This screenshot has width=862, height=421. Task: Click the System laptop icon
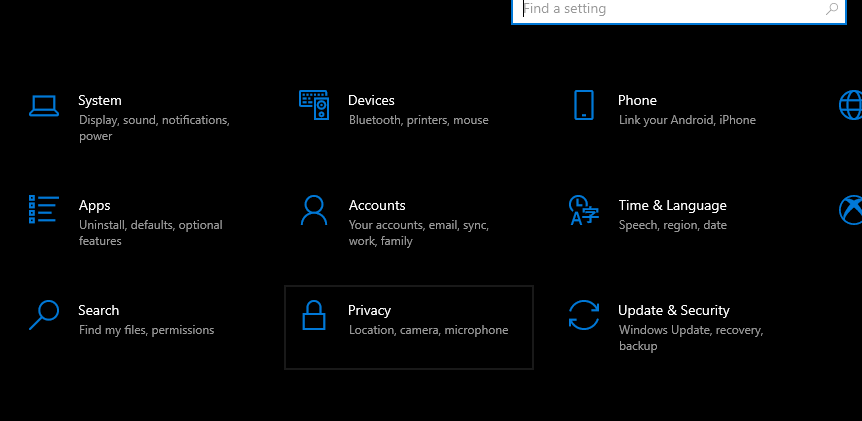coord(44,106)
